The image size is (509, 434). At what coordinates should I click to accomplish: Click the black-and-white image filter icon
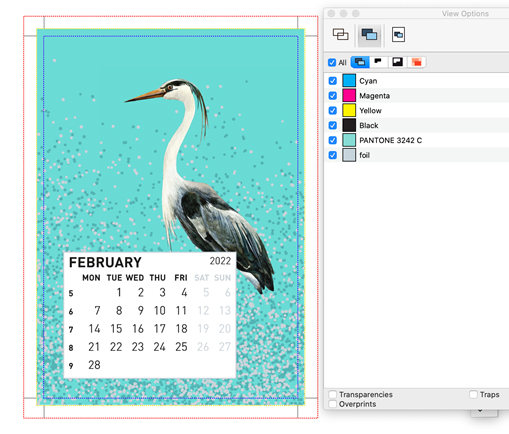(x=397, y=62)
